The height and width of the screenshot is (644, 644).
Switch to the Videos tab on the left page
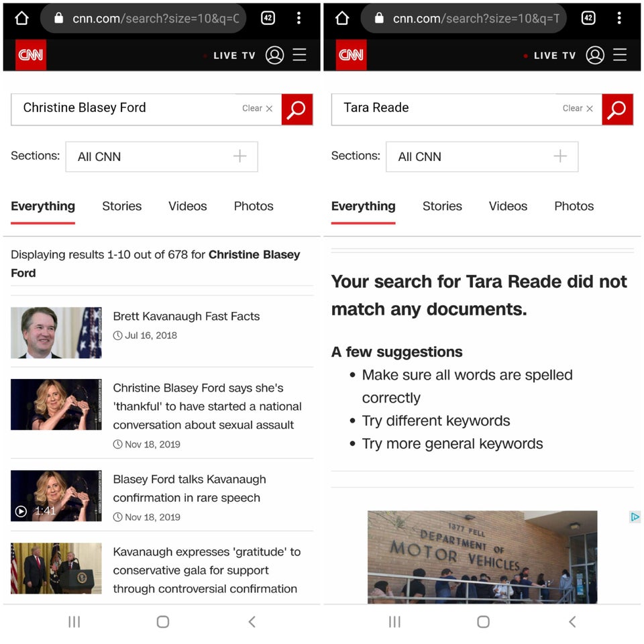coord(188,206)
